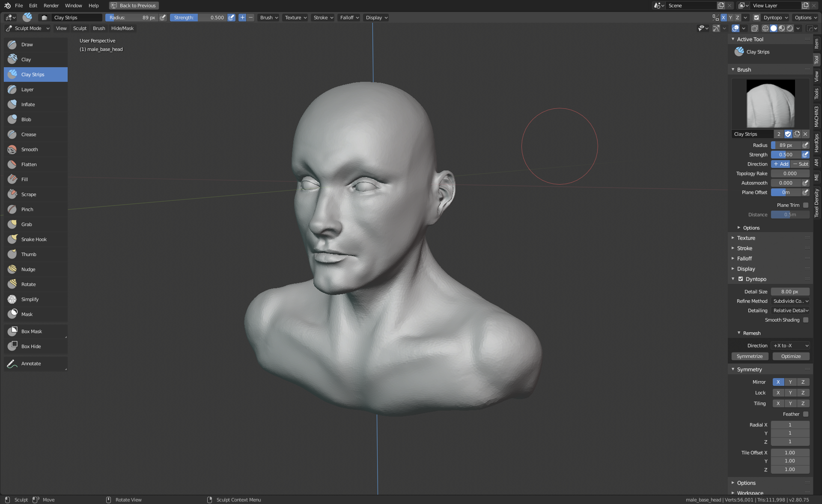Open the Hide/Mask header menu

(122, 28)
